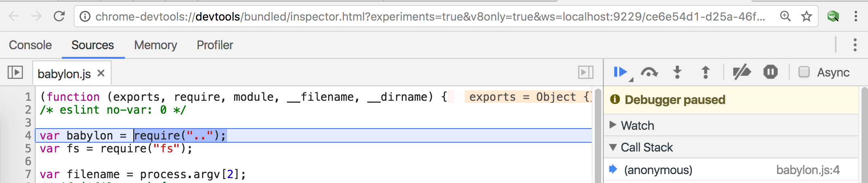The height and width of the screenshot is (183, 868).
Task: Toggle pause on exceptions
Action: click(x=770, y=73)
